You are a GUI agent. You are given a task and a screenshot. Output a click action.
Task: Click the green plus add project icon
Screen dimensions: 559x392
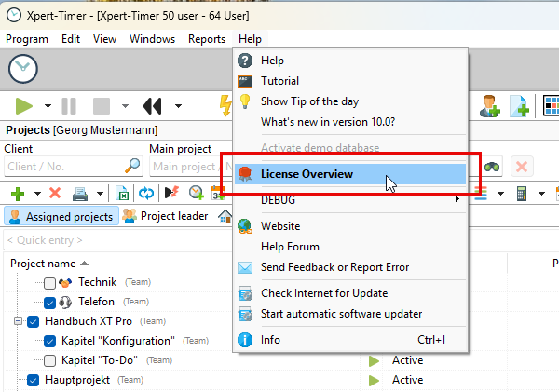pyautogui.click(x=17, y=194)
